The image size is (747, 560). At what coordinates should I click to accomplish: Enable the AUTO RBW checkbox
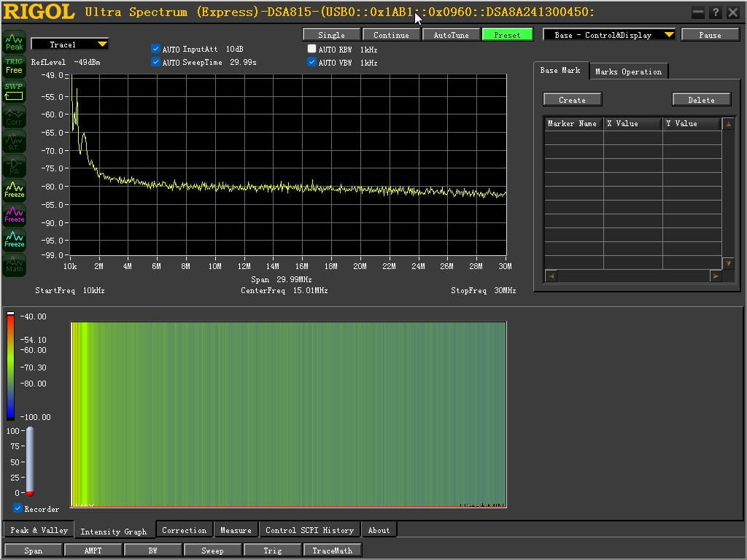(x=311, y=49)
